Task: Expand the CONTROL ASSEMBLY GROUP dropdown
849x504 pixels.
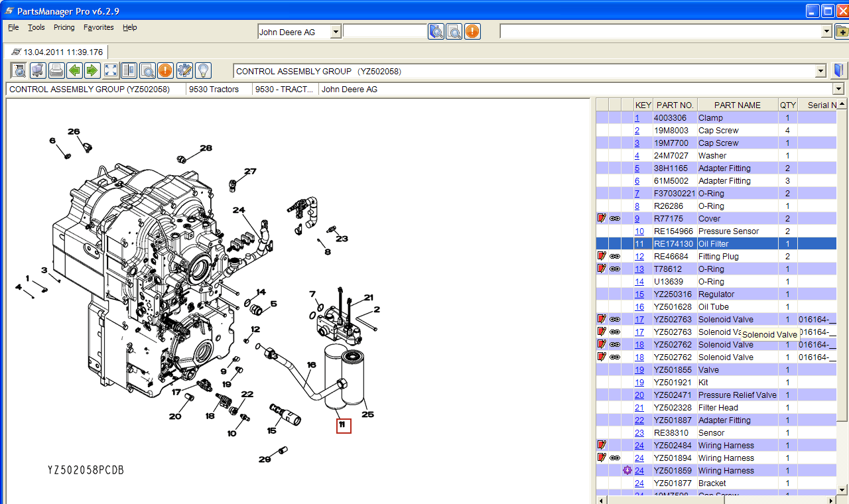Action: click(820, 71)
